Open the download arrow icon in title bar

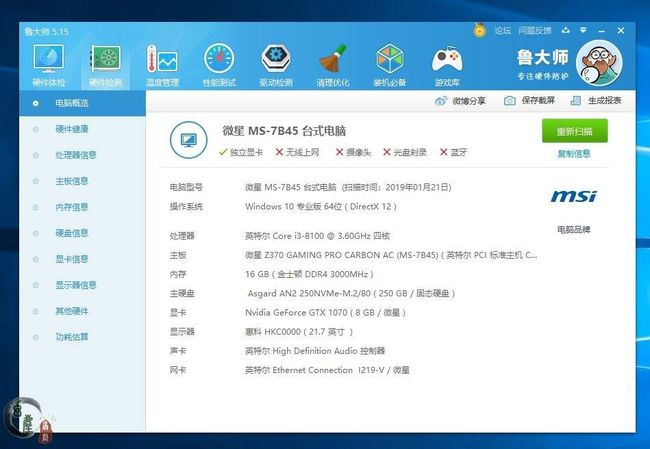565,30
